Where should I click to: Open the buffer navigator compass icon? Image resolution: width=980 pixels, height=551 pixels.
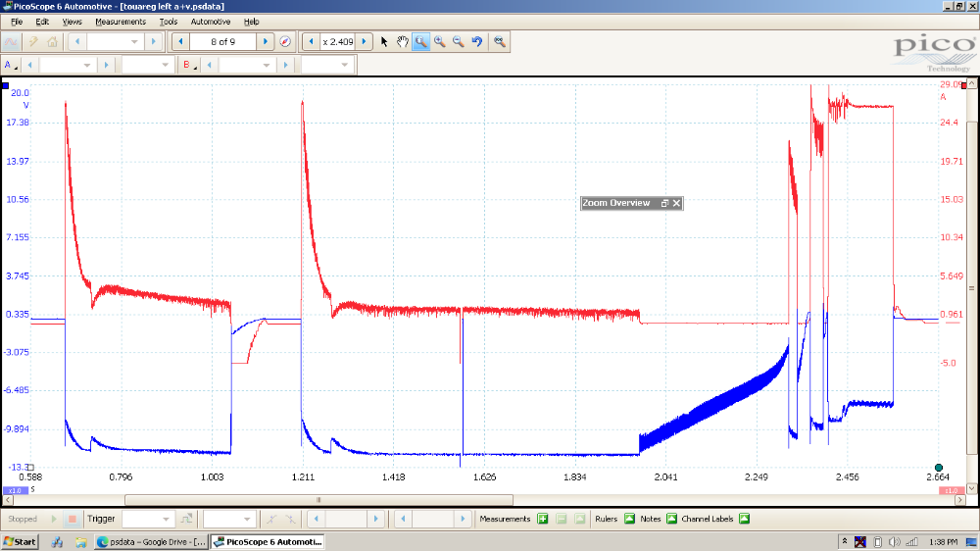click(285, 41)
